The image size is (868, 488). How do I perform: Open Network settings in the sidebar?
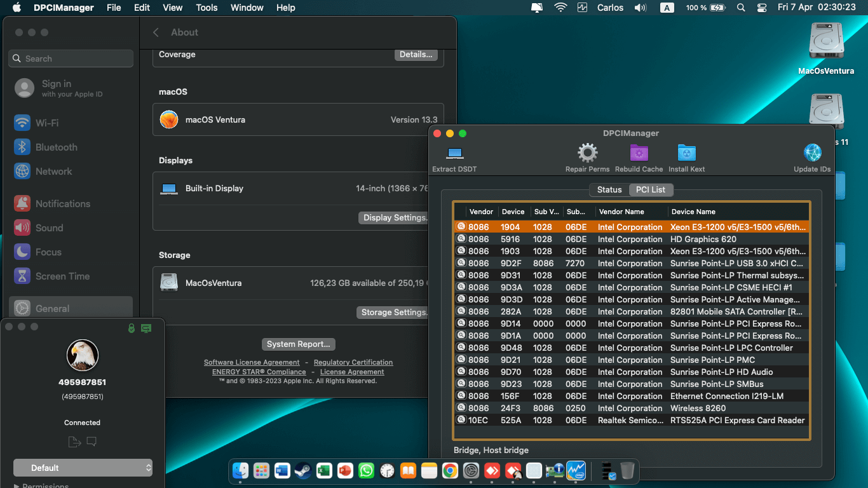71,171
